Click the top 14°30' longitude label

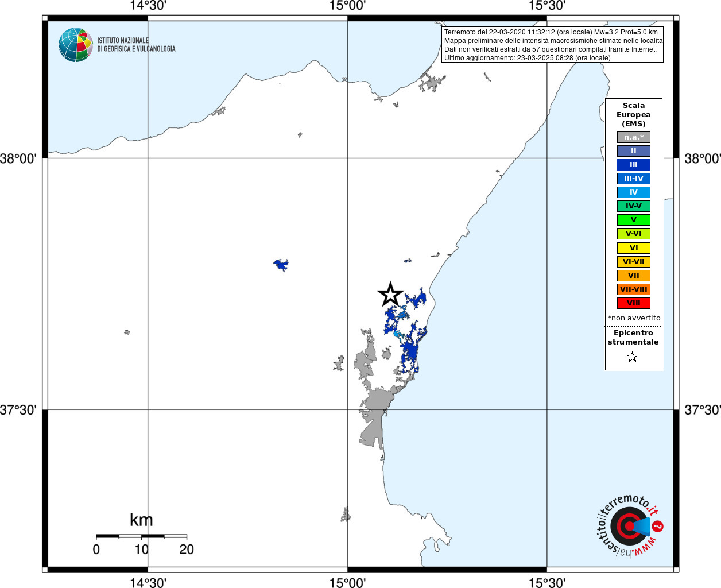[148, 6]
